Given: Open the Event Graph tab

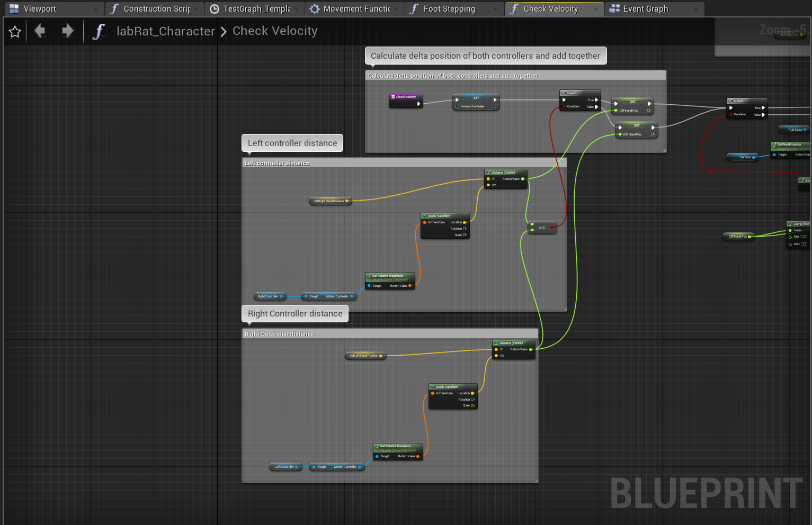Looking at the screenshot, I should (646, 9).
